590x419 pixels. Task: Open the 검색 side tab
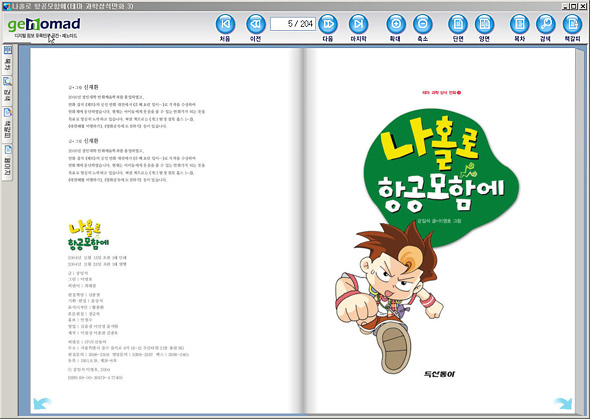pyautogui.click(x=8, y=91)
